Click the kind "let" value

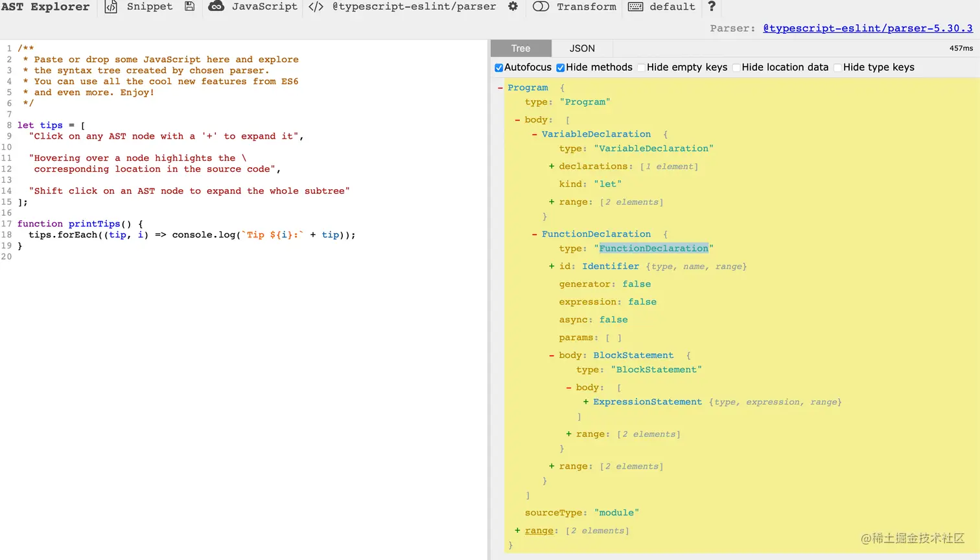coord(607,184)
